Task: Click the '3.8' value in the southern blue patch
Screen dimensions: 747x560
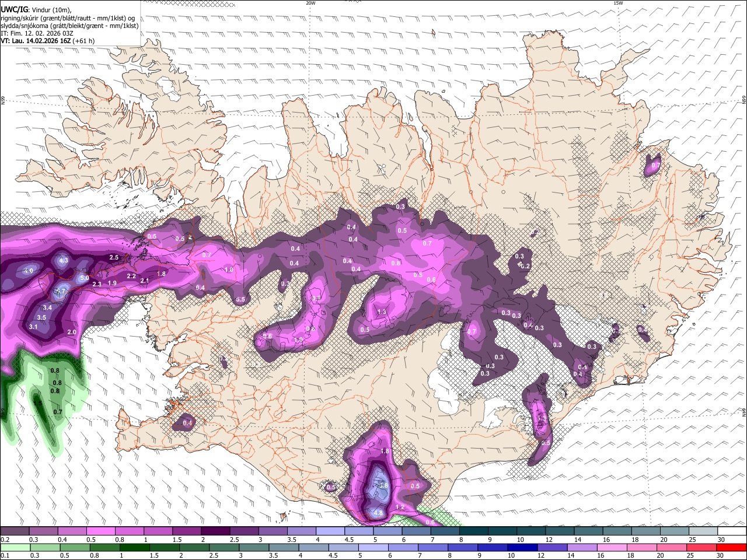Action: click(x=383, y=485)
